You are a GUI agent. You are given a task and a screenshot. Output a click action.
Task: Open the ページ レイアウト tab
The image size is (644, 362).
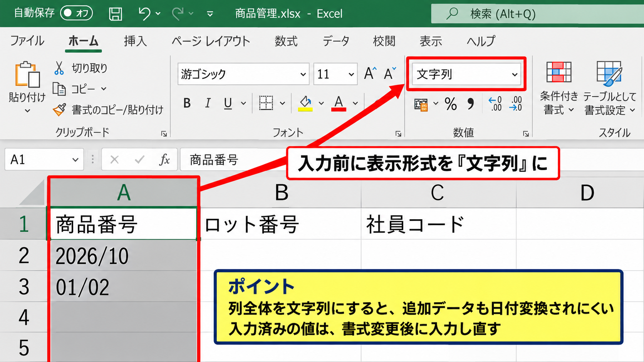pyautogui.click(x=211, y=41)
